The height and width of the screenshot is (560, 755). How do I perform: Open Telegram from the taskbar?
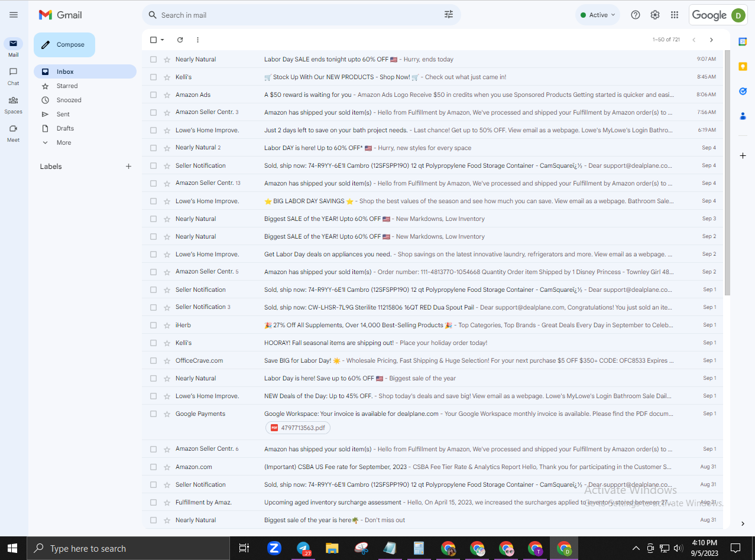point(303,548)
